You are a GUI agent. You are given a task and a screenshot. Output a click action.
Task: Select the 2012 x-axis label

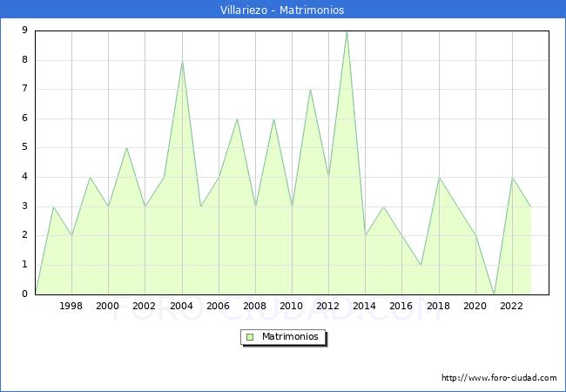point(327,306)
